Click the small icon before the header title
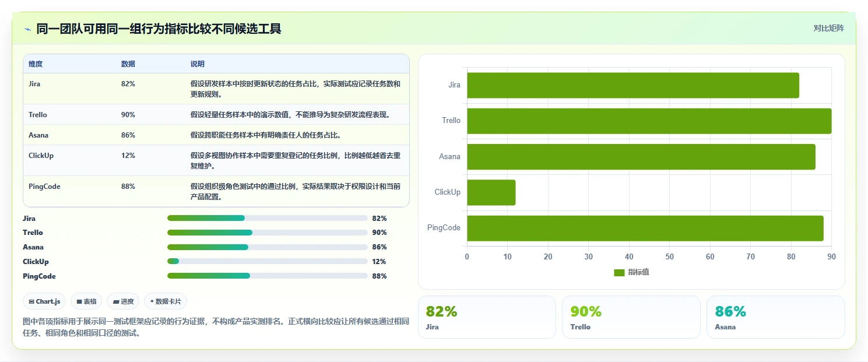Viewport: 868px width, 362px height. click(28, 29)
